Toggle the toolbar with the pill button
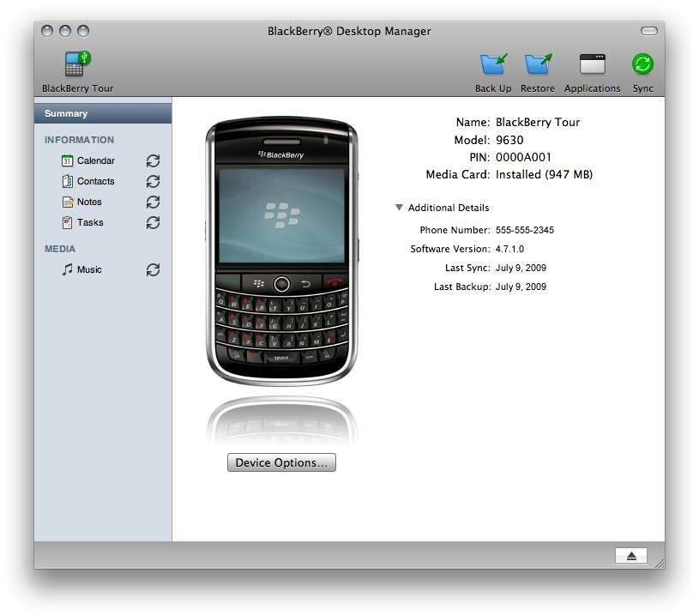The image size is (699, 616). pyautogui.click(x=649, y=31)
